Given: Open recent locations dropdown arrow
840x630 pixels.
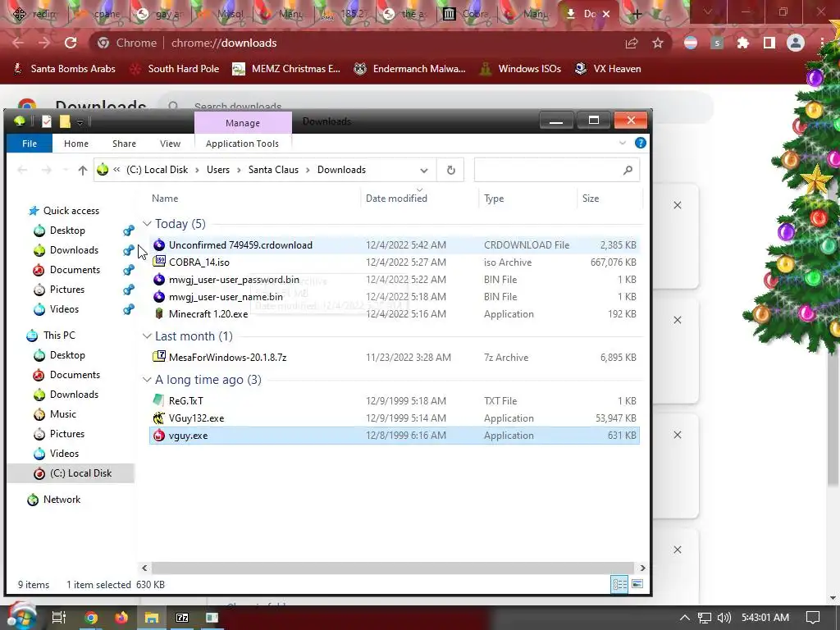Looking at the screenshot, I should pos(66,170).
